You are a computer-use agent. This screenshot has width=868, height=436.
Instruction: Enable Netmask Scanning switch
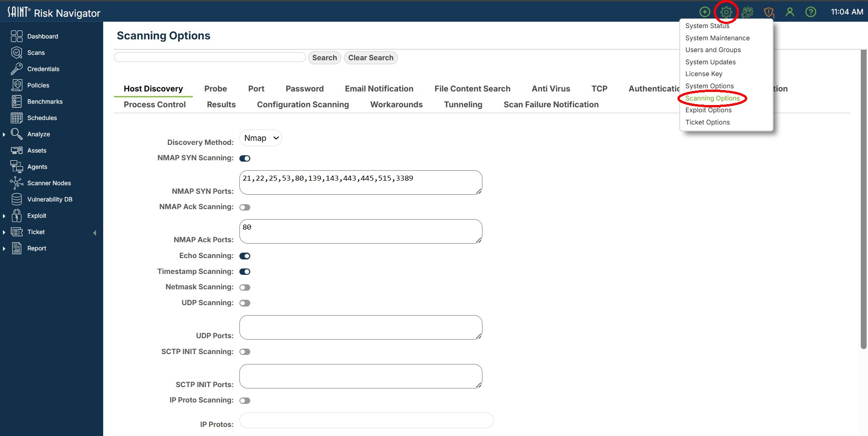(245, 287)
